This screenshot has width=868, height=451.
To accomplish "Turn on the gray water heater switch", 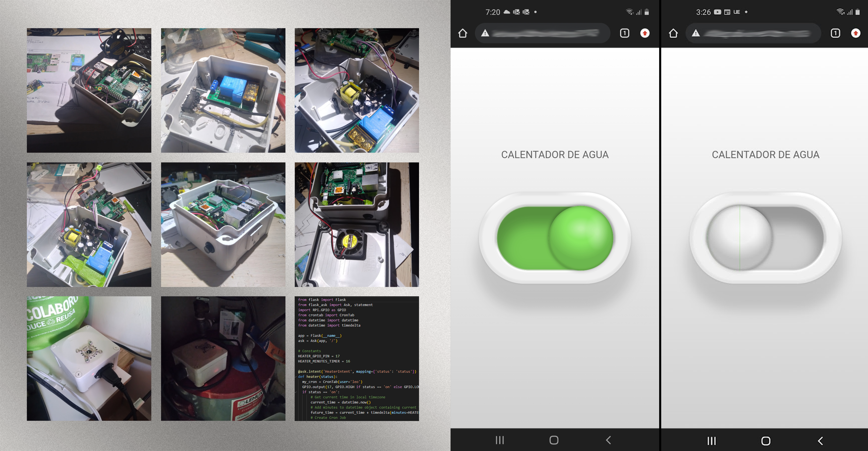I will point(765,238).
